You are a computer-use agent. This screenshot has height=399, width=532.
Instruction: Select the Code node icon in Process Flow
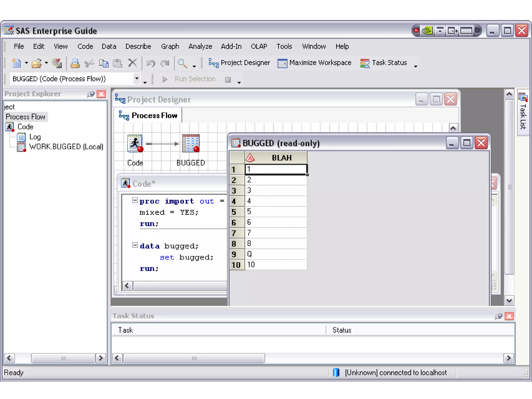[135, 143]
